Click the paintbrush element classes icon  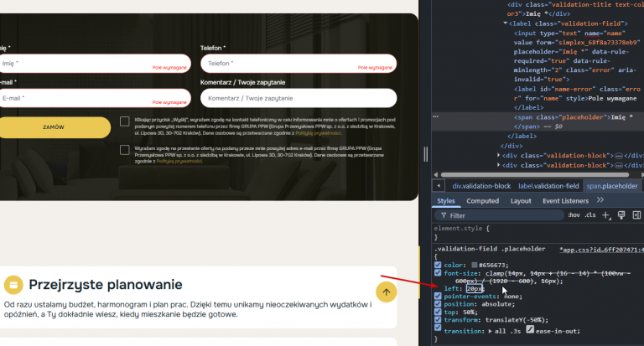pyautogui.click(x=621, y=215)
